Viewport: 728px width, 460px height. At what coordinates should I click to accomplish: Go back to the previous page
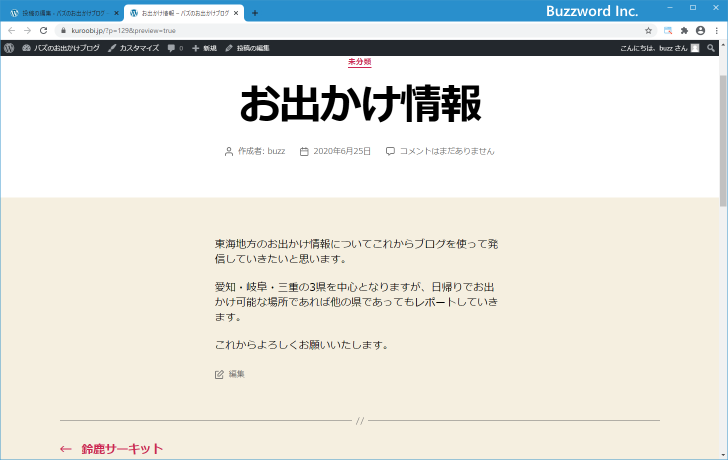coord(11,31)
